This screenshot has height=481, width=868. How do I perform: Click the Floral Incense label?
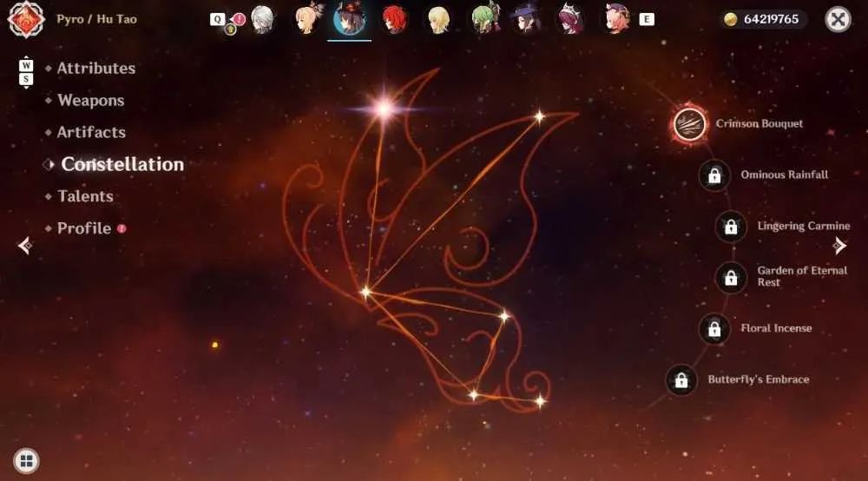[x=776, y=328]
